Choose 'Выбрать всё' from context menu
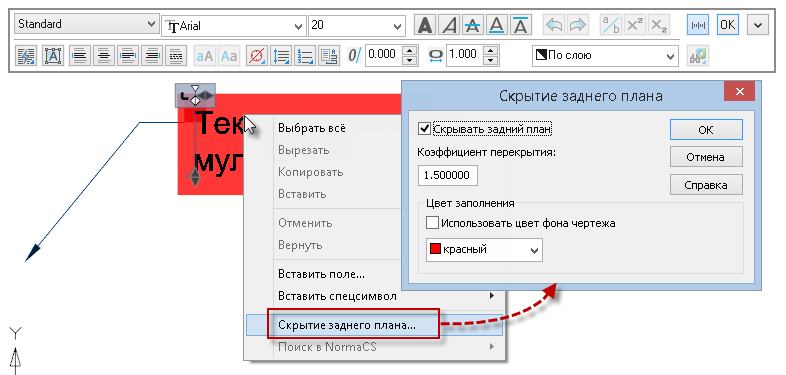 coord(311,128)
